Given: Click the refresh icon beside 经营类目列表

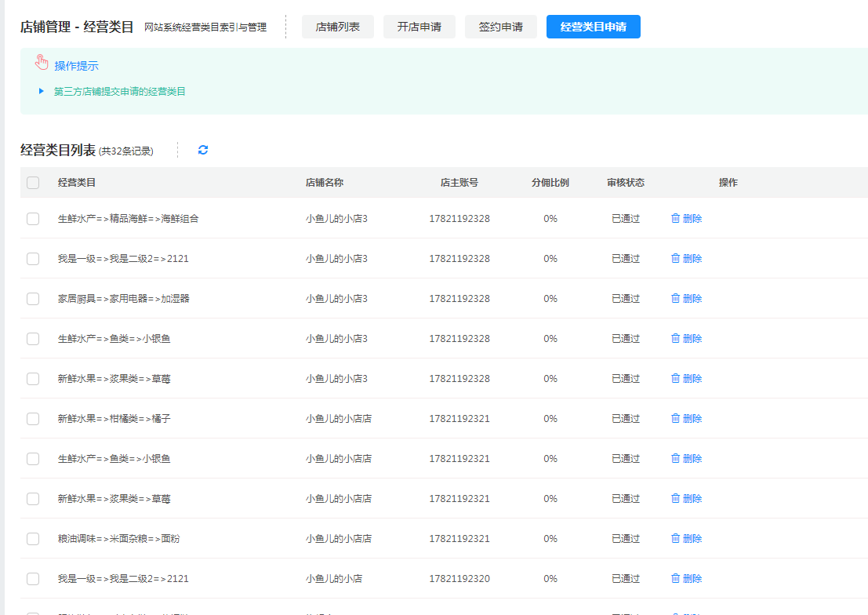Looking at the screenshot, I should (203, 150).
